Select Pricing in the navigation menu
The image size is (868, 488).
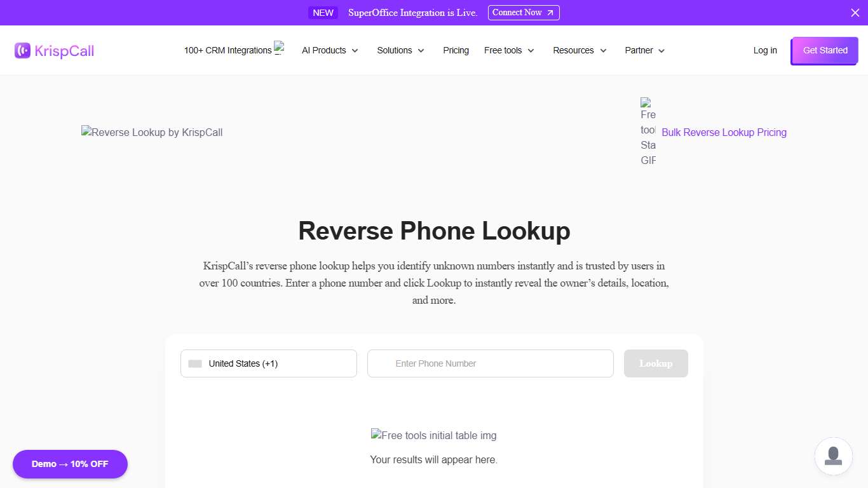[456, 50]
